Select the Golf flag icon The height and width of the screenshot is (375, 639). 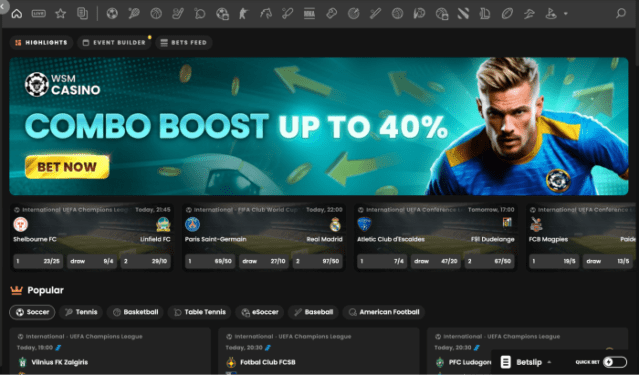click(x=551, y=13)
